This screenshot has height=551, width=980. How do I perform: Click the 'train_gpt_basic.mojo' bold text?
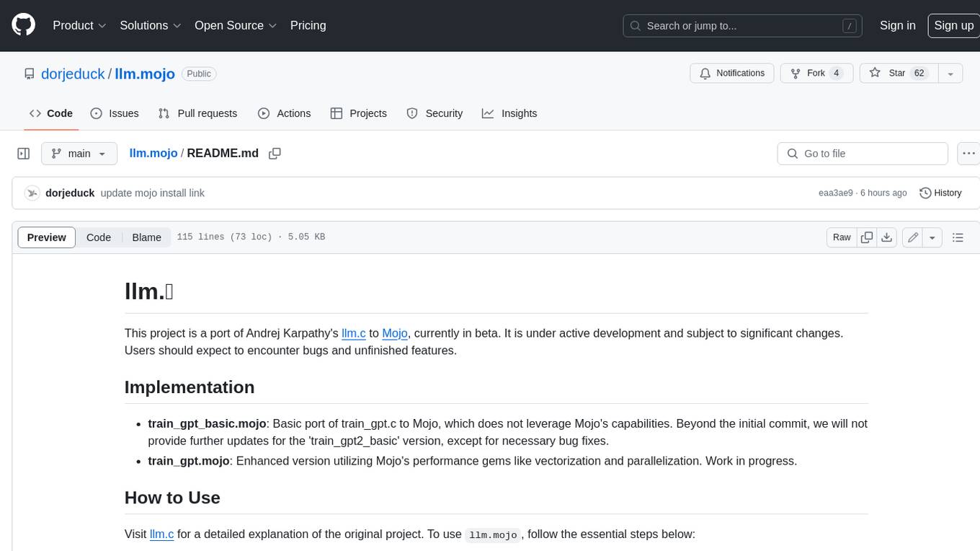208,423
